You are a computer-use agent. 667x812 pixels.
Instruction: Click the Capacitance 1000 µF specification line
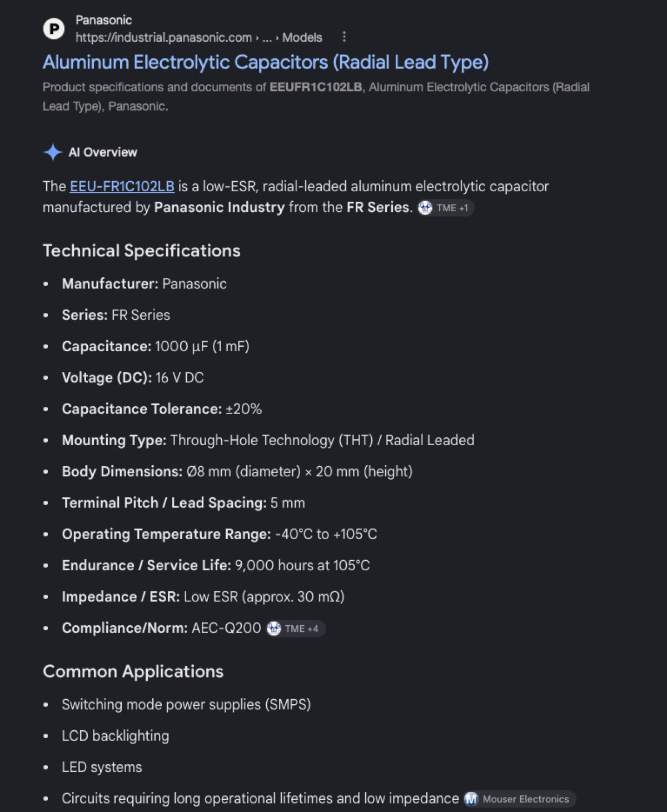pyautogui.click(x=156, y=346)
